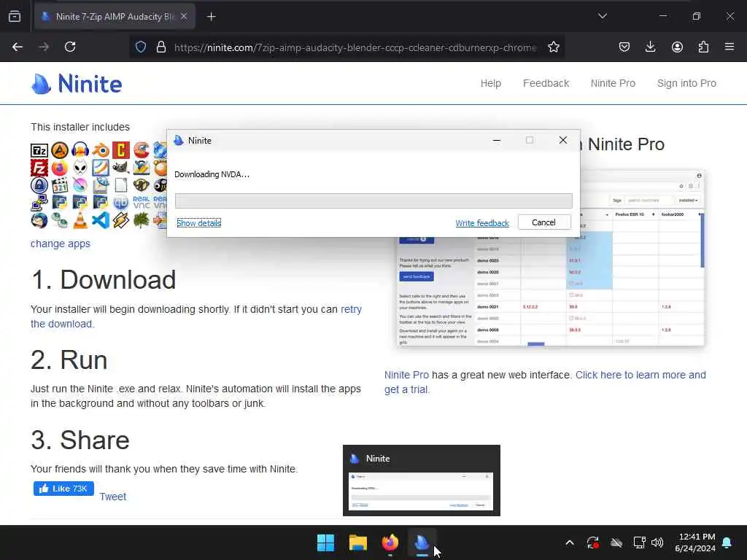Open a new browser tab

click(x=211, y=17)
